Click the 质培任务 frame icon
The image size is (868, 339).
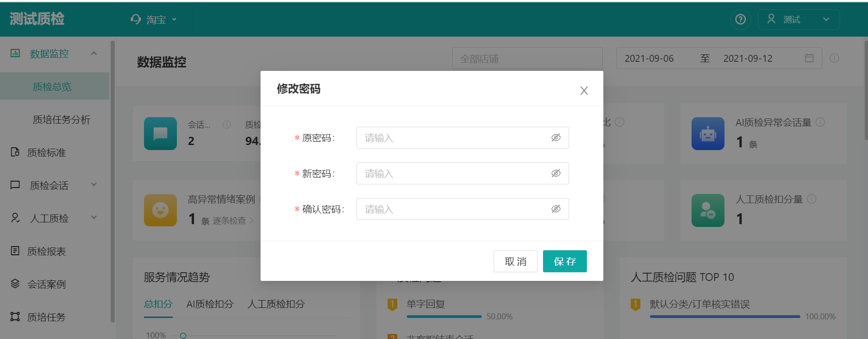(15, 317)
